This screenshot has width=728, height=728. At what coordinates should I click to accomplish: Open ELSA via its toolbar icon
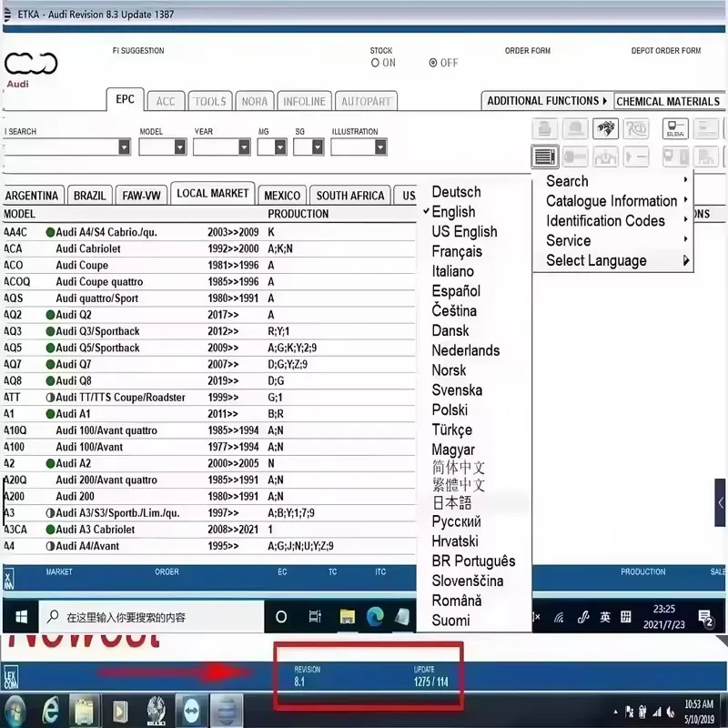[676, 131]
